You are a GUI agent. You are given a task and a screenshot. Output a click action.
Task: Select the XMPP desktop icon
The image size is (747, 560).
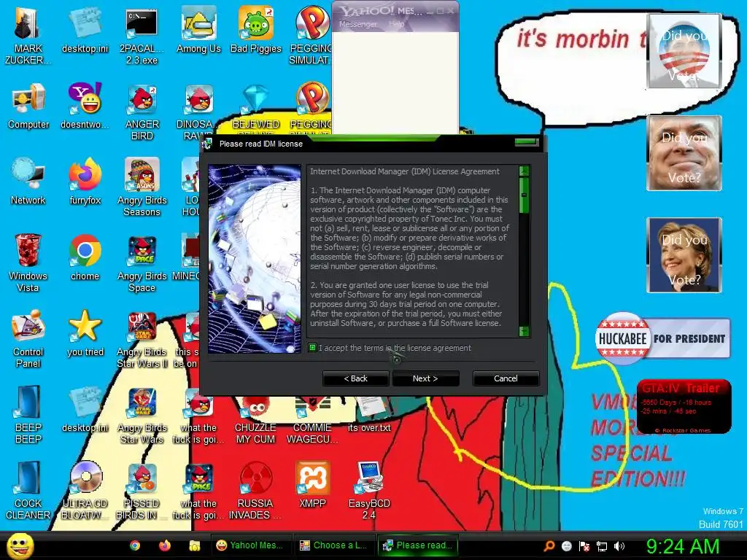pos(312,485)
